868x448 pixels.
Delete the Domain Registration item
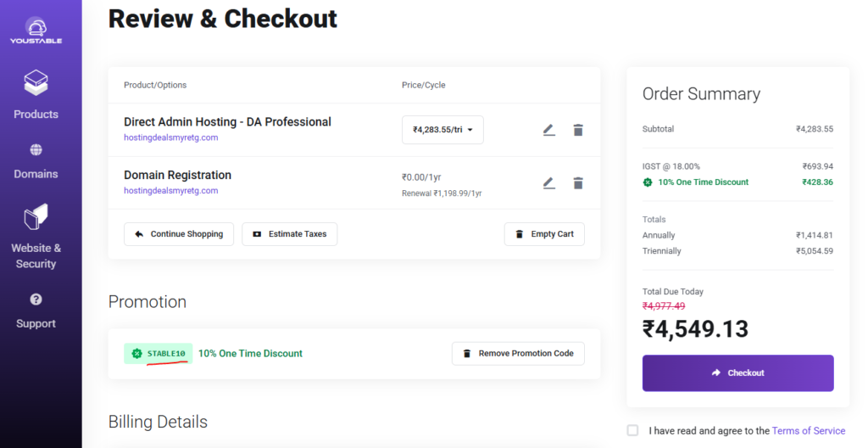tap(578, 183)
